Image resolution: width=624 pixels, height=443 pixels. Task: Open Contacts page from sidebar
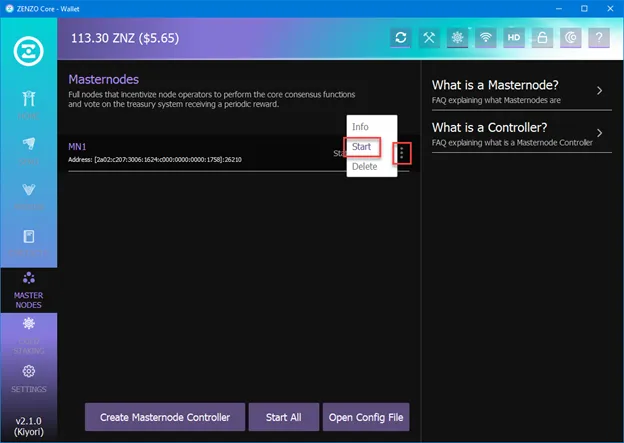tap(29, 242)
